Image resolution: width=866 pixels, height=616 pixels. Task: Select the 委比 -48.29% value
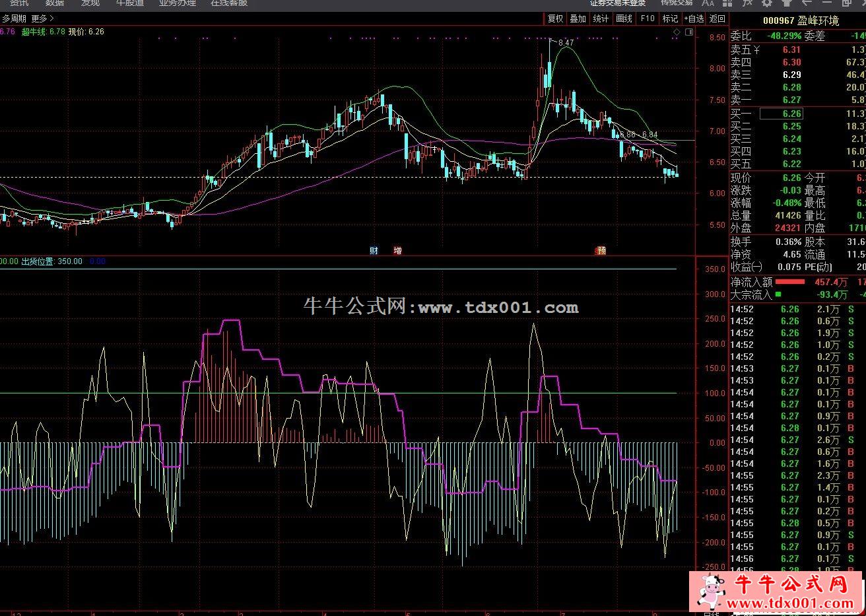(x=785, y=36)
